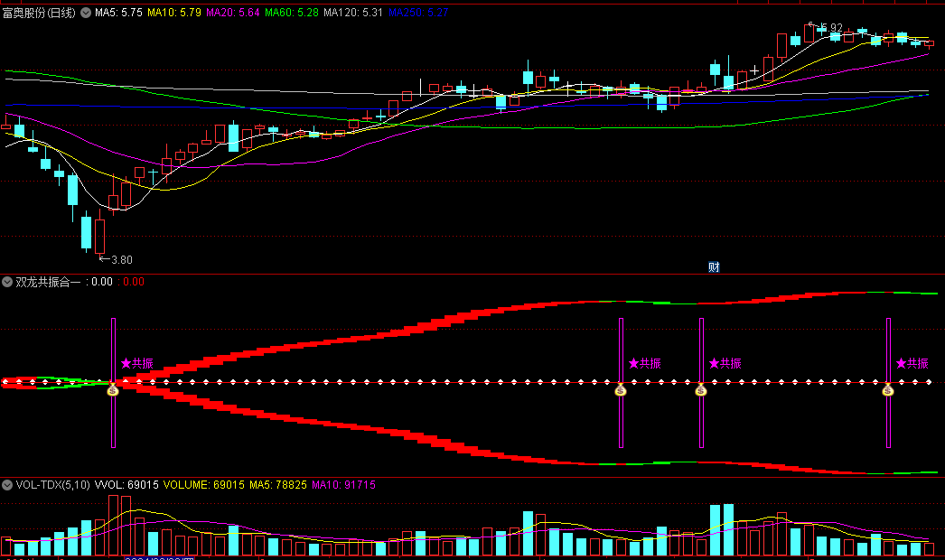This screenshot has width=945, height=560.
Task: Click the magenta MA20: 5.64 label
Action: (232, 13)
